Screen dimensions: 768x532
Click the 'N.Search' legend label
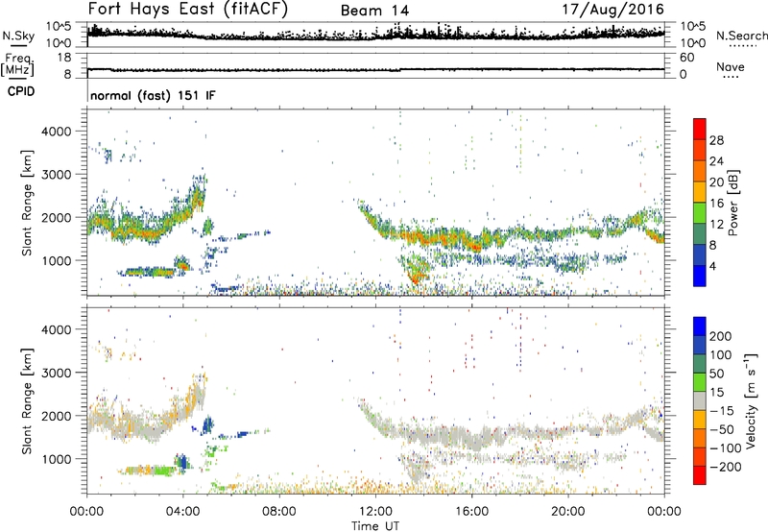[x=742, y=36]
